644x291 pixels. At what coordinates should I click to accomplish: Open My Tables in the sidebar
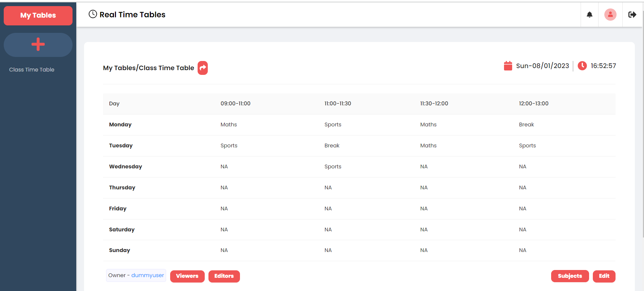[38, 16]
